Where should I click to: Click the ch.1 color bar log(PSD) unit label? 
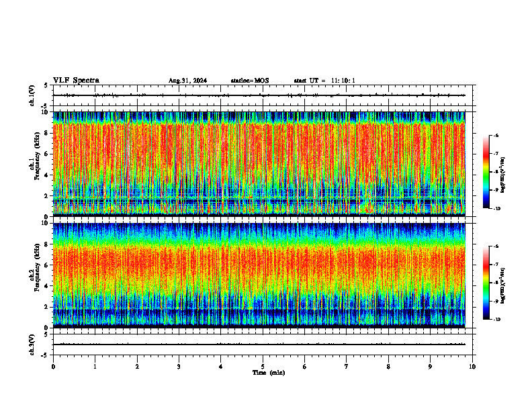503,175
